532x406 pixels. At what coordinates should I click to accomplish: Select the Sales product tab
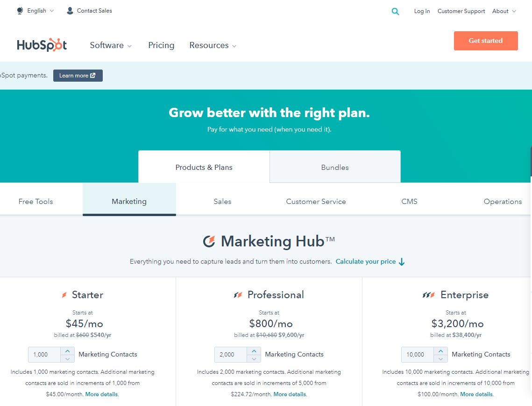(223, 201)
